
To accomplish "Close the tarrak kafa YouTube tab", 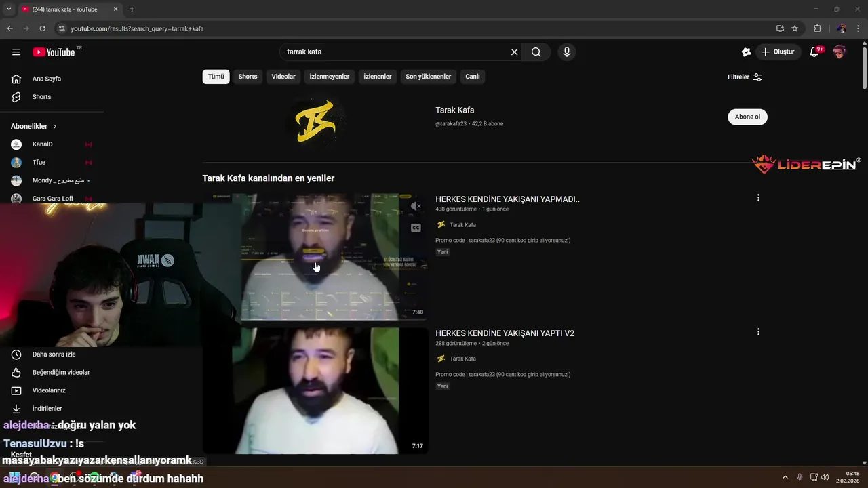I will 115,9.
